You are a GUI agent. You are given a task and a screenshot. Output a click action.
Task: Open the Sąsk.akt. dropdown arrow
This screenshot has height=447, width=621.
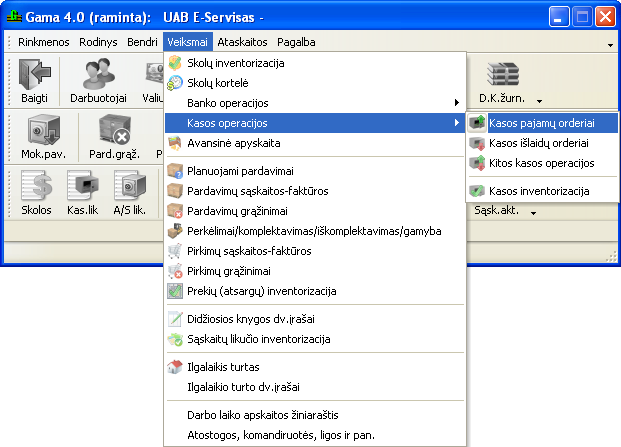pyautogui.click(x=533, y=213)
